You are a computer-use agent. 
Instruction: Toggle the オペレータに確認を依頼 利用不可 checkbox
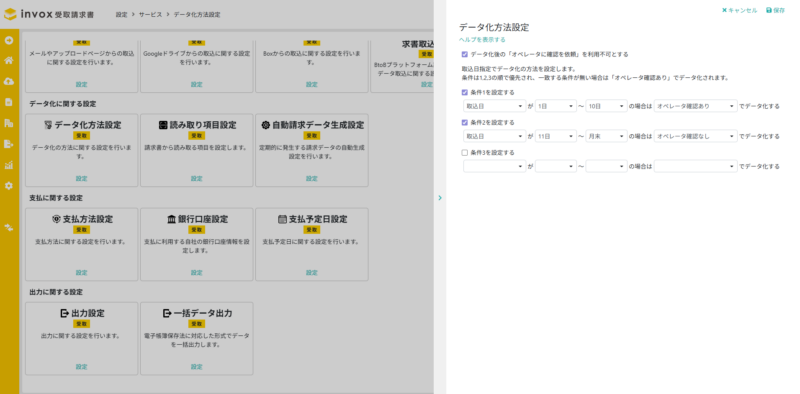pos(464,54)
